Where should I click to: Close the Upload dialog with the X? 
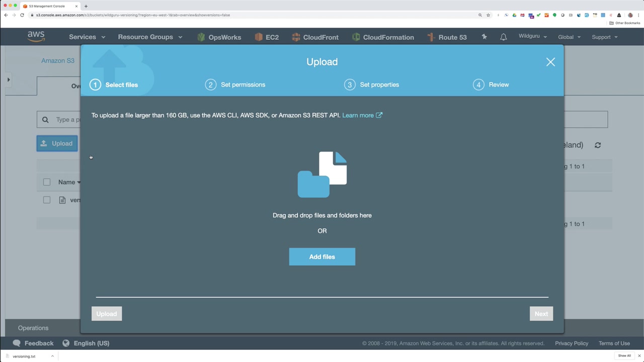(550, 62)
